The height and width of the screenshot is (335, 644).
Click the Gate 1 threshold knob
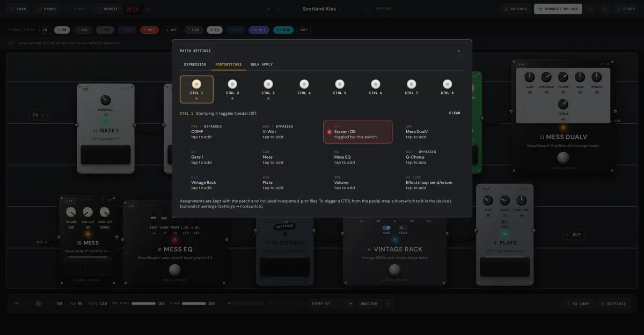coord(106,100)
